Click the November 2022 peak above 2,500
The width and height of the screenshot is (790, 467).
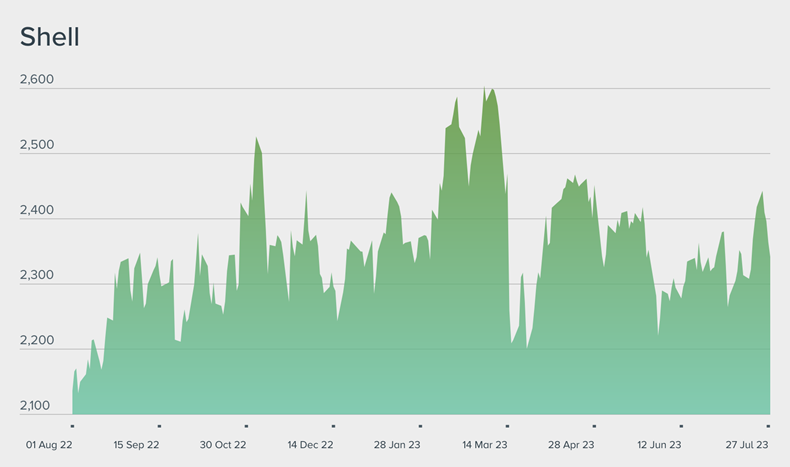[x=256, y=140]
